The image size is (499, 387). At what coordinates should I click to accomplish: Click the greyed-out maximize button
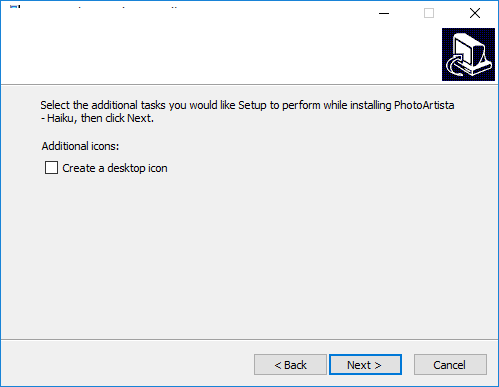point(429,13)
